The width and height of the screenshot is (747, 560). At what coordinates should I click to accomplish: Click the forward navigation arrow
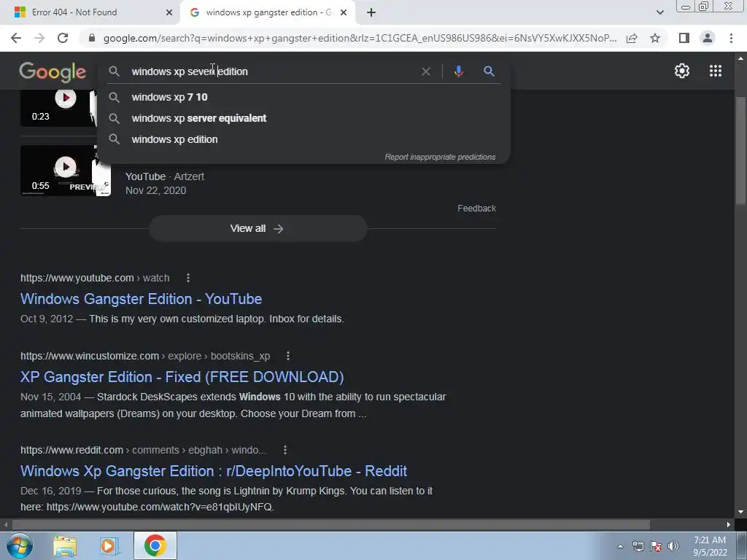point(39,38)
